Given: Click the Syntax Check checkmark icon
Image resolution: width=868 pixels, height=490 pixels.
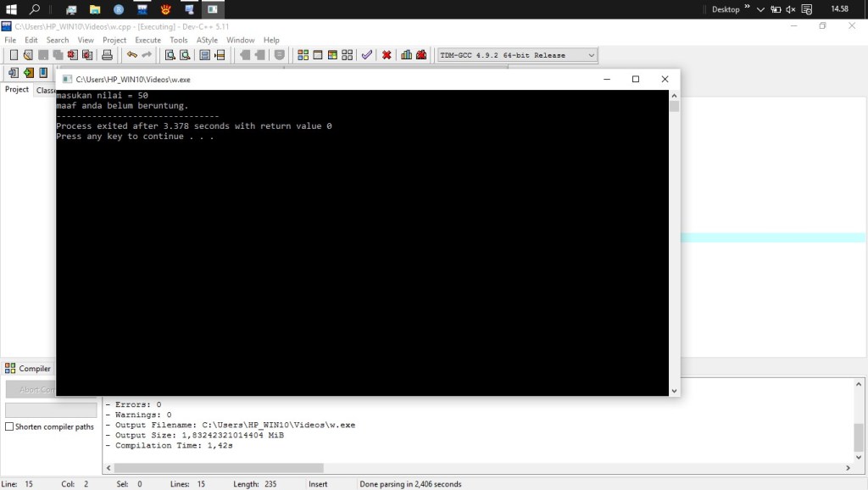Looking at the screenshot, I should pos(366,55).
